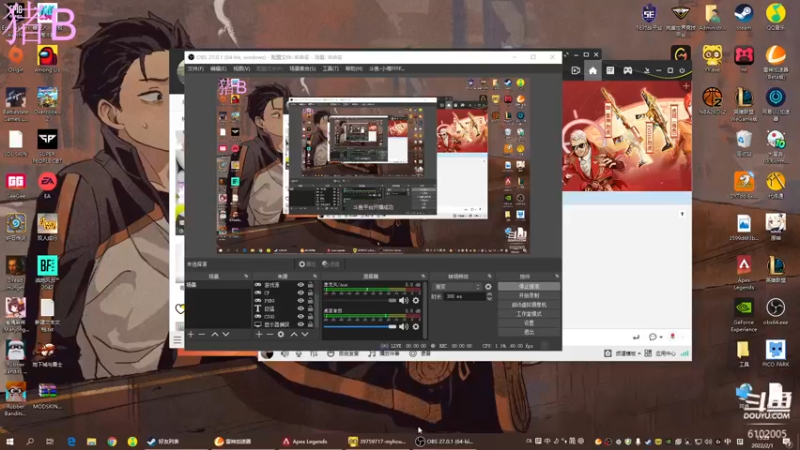Screen dimensions: 800x450
Task: Open desktop audio settings gear
Action: (x=416, y=327)
